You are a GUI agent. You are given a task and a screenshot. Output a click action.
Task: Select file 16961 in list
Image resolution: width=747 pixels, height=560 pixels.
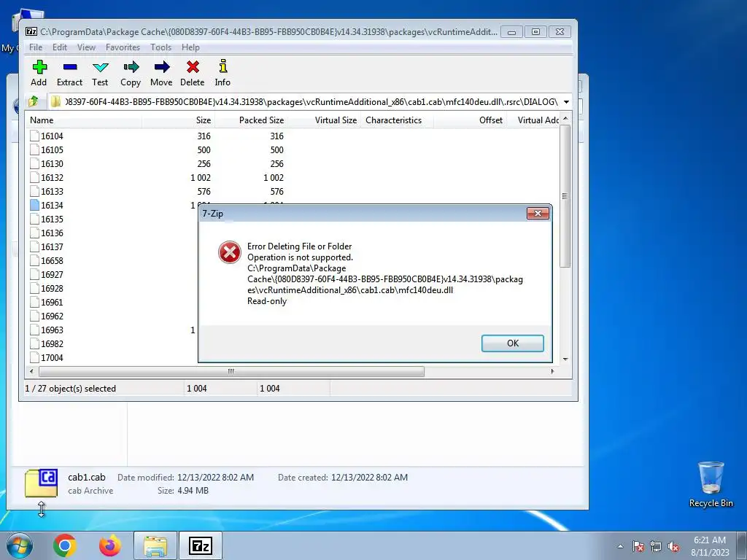pos(52,302)
